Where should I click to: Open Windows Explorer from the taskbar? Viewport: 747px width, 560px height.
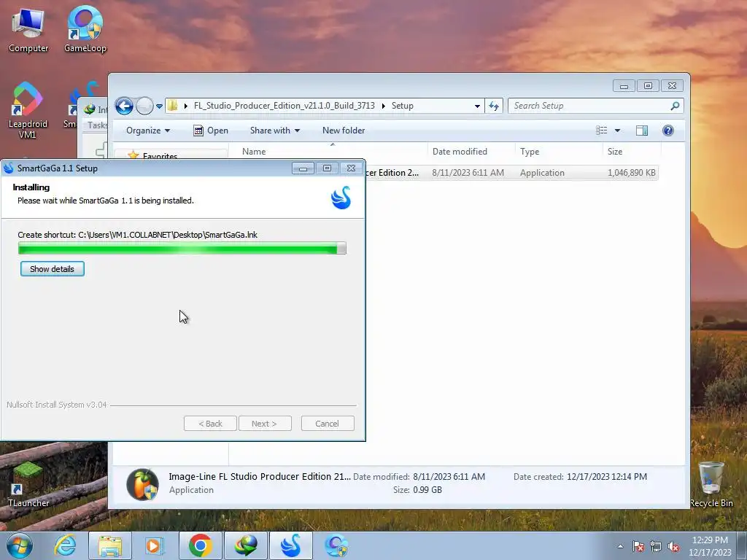click(110, 545)
